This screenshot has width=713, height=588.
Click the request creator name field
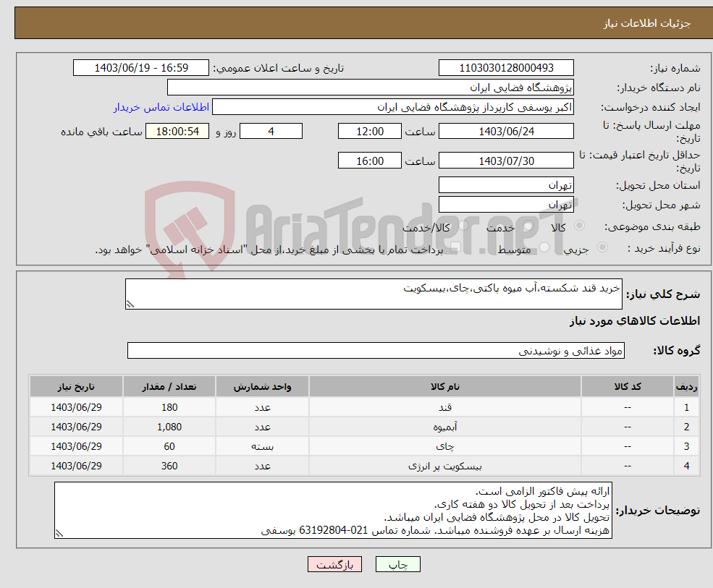(393, 107)
